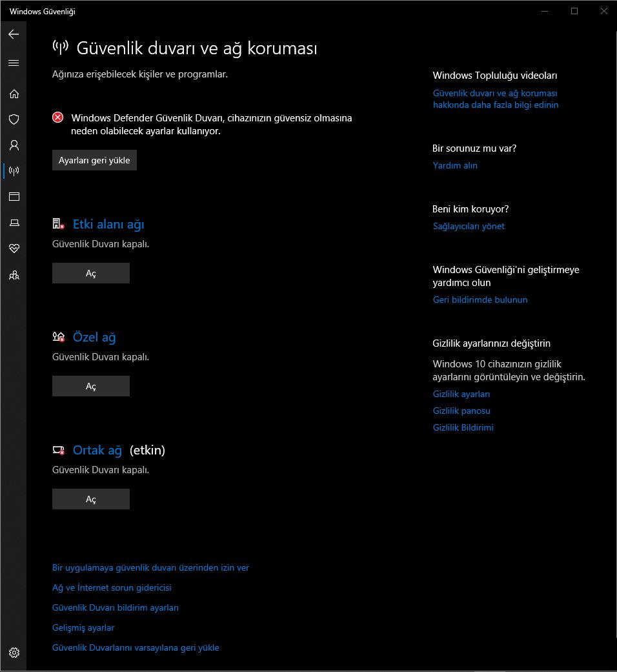Click the antenna icon beside page title

click(x=61, y=47)
